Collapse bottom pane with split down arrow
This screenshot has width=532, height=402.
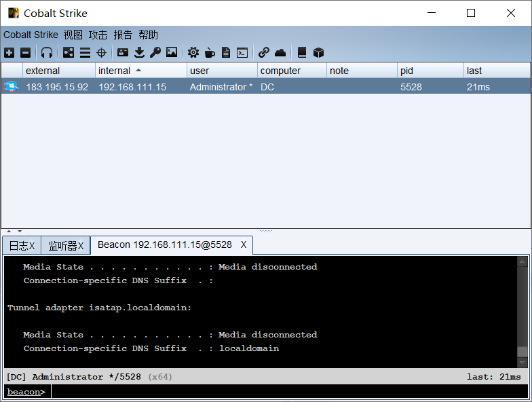point(20,231)
